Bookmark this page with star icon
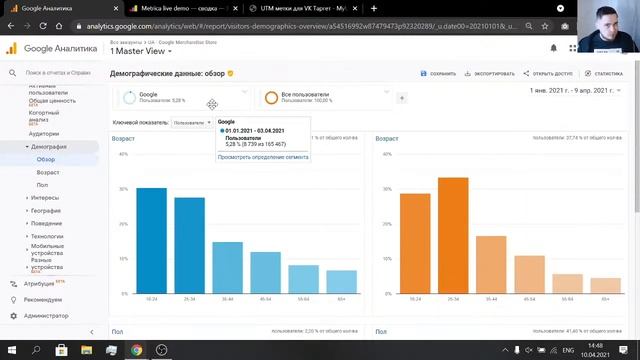 point(545,26)
